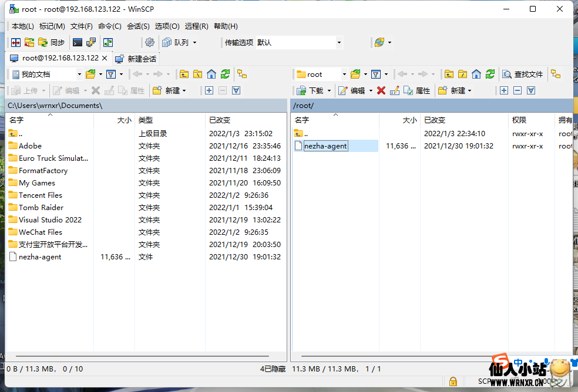This screenshot has height=392, width=578.
Task: Refresh the remote panel
Action: 490,75
